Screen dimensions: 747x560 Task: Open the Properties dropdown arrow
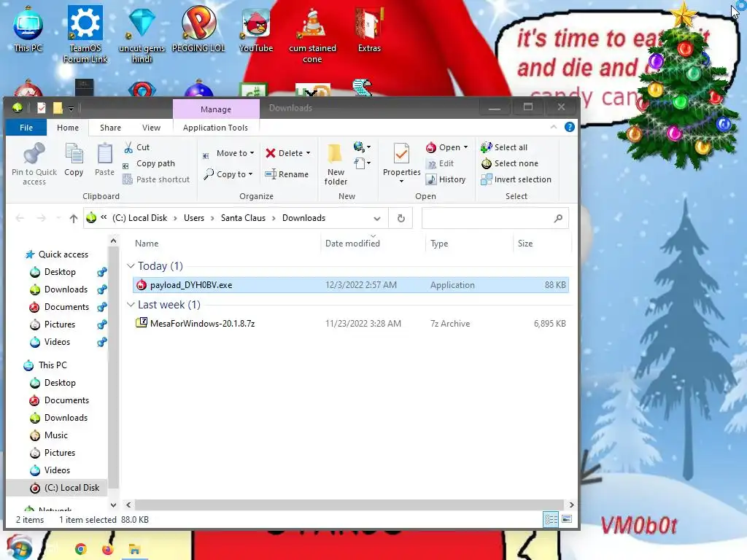click(x=401, y=181)
